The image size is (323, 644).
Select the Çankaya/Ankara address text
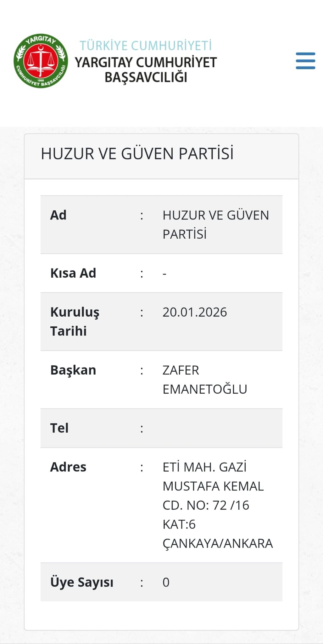[218, 543]
